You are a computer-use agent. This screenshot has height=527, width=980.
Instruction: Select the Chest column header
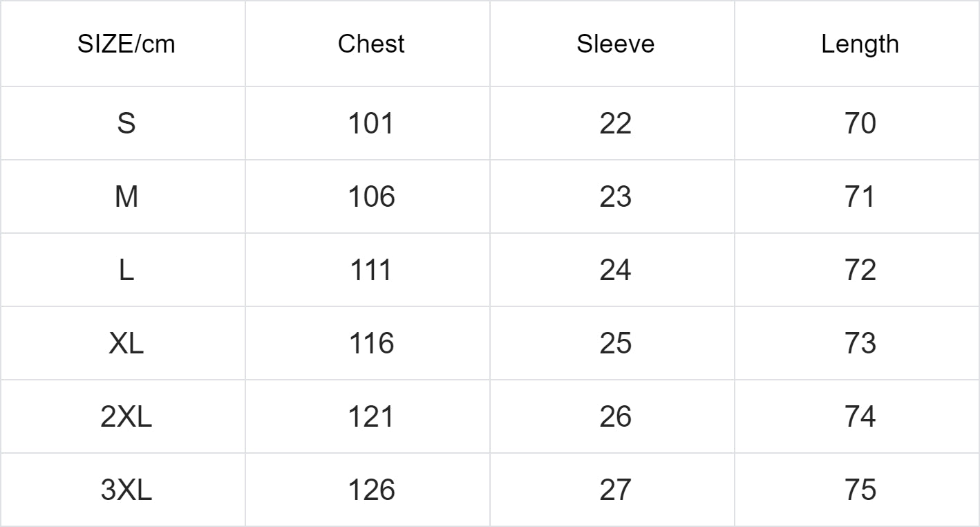[x=371, y=44]
